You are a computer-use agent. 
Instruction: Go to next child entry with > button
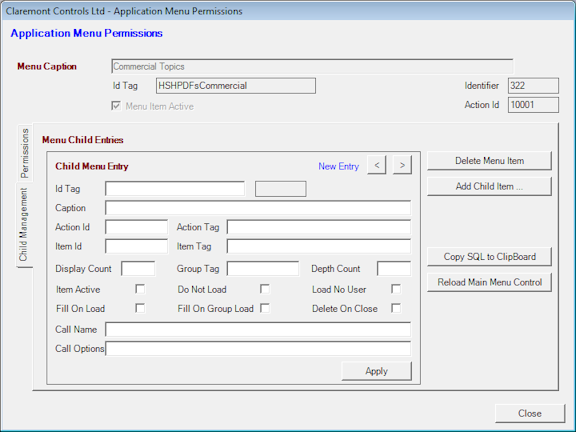(402, 165)
